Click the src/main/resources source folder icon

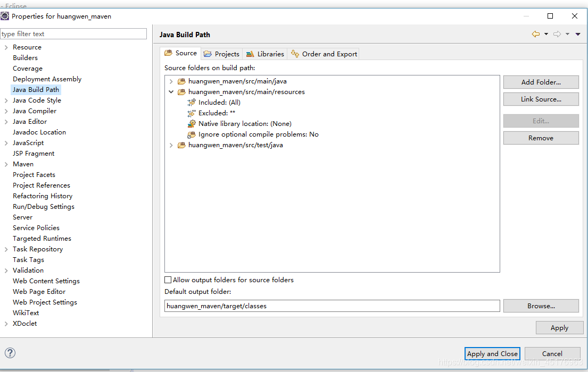(x=181, y=92)
